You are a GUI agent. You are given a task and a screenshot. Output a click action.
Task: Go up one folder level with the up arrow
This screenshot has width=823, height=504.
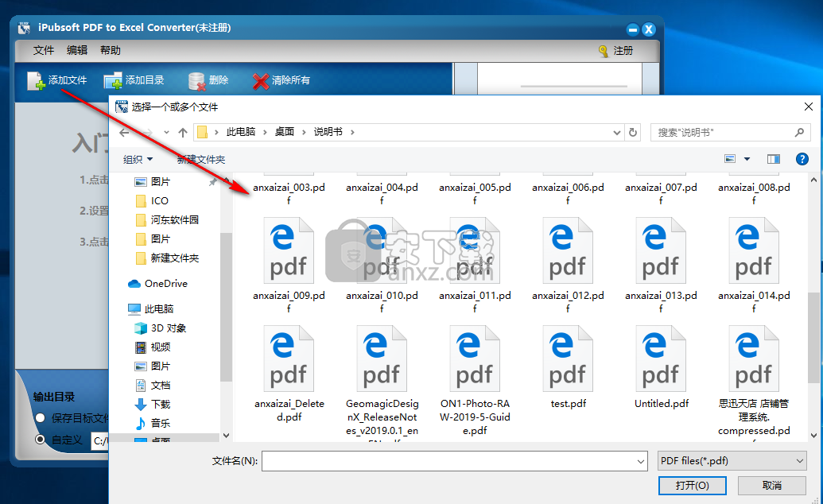[x=183, y=132]
